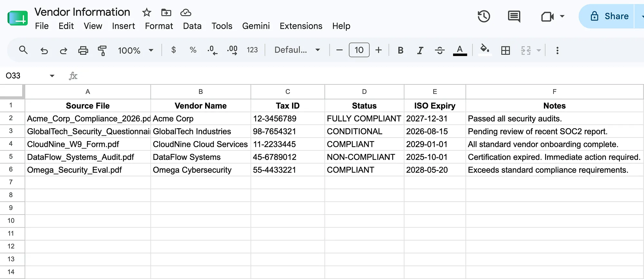Expand the name box dropdown arrow

(52, 76)
